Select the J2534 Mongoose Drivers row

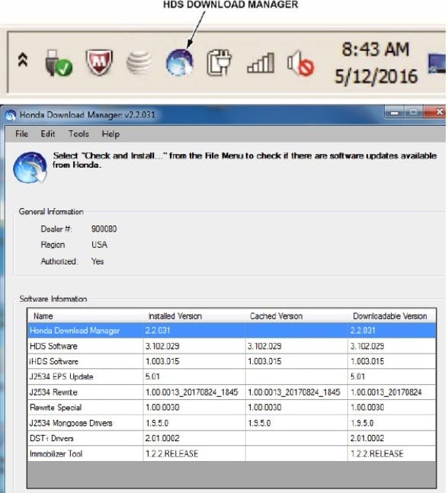232,423
